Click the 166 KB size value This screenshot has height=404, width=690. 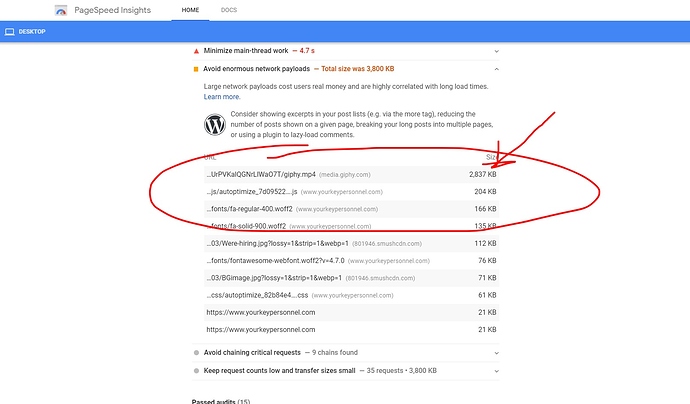pyautogui.click(x=485, y=209)
